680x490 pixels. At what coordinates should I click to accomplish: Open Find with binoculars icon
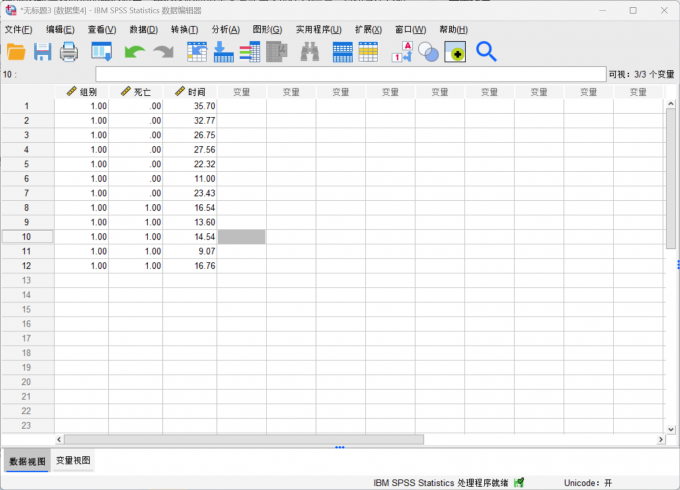(310, 52)
